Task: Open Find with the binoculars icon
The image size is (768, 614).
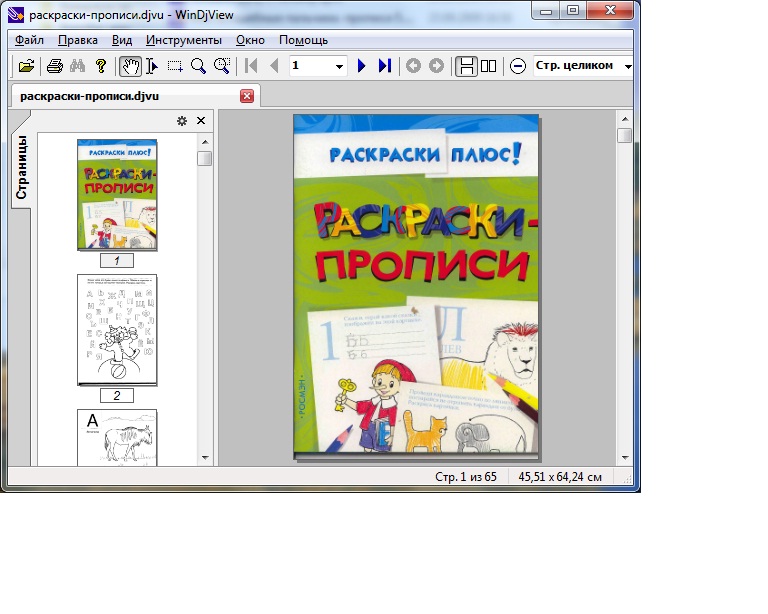Action: 77,66
